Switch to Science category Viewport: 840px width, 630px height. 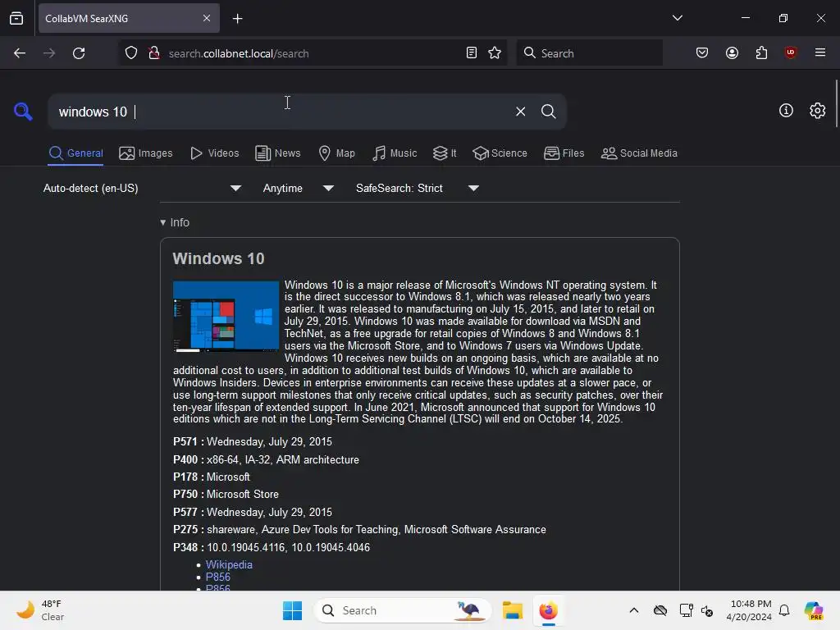[x=500, y=153]
